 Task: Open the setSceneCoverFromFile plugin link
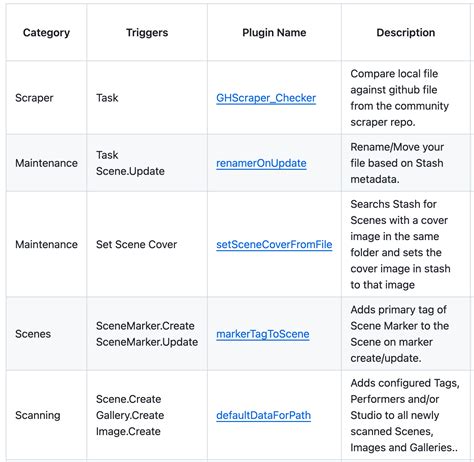click(x=274, y=245)
